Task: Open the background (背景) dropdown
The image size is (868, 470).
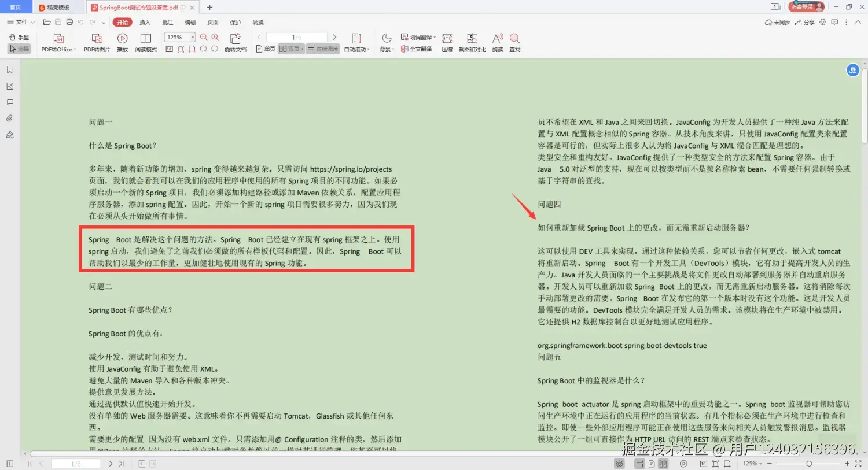Action: [x=387, y=43]
